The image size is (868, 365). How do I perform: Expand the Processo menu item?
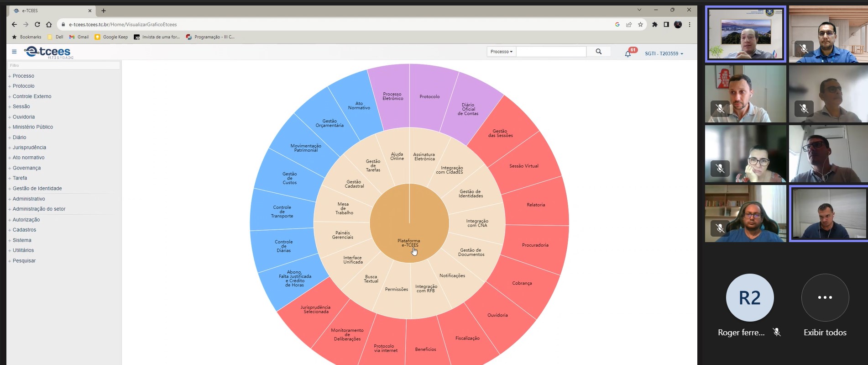[x=23, y=76]
